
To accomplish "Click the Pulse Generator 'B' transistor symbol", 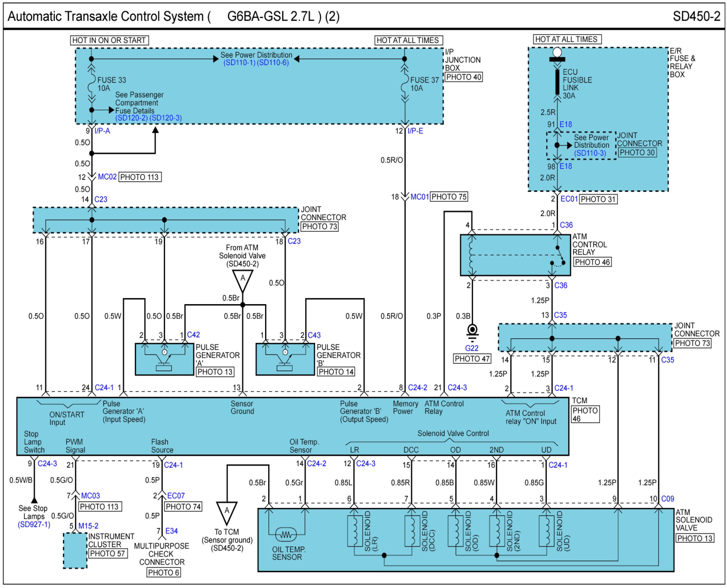I will pyautogui.click(x=285, y=360).
